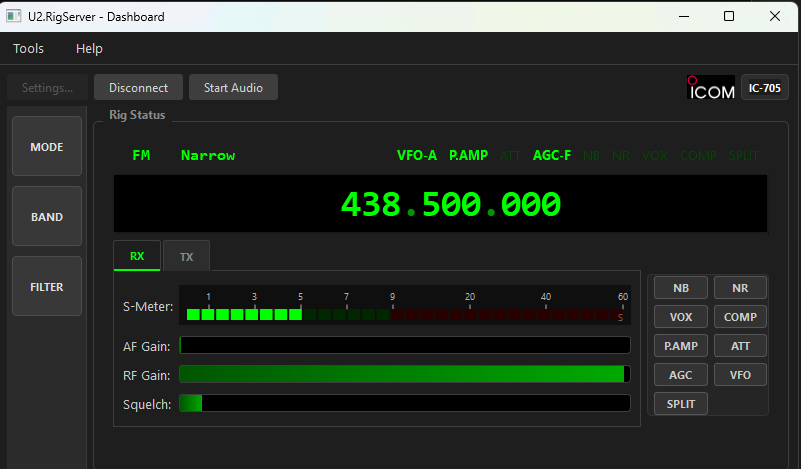801x469 pixels.
Task: Click the dimmed VOX status indicator
Action: pos(655,155)
